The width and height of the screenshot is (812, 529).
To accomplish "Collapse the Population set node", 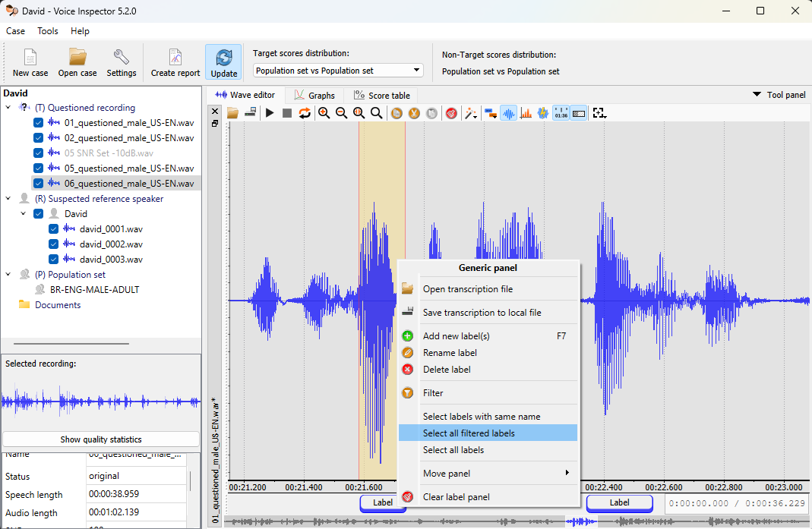I will coord(8,274).
